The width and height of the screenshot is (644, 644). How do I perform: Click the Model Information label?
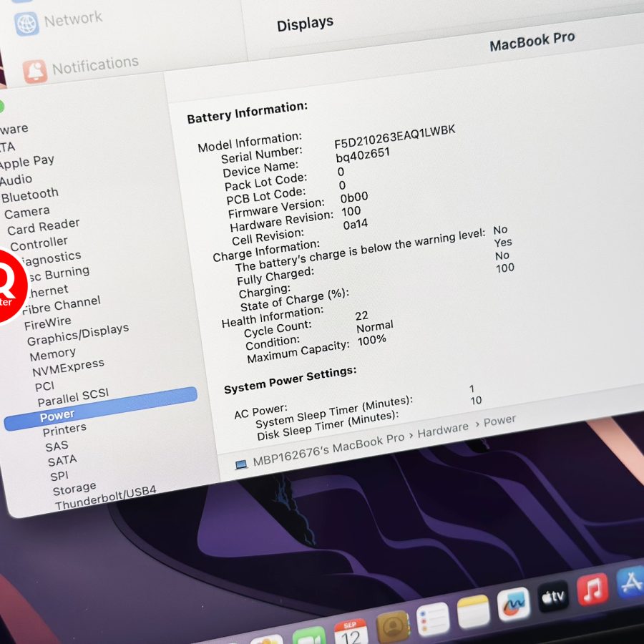click(x=250, y=142)
